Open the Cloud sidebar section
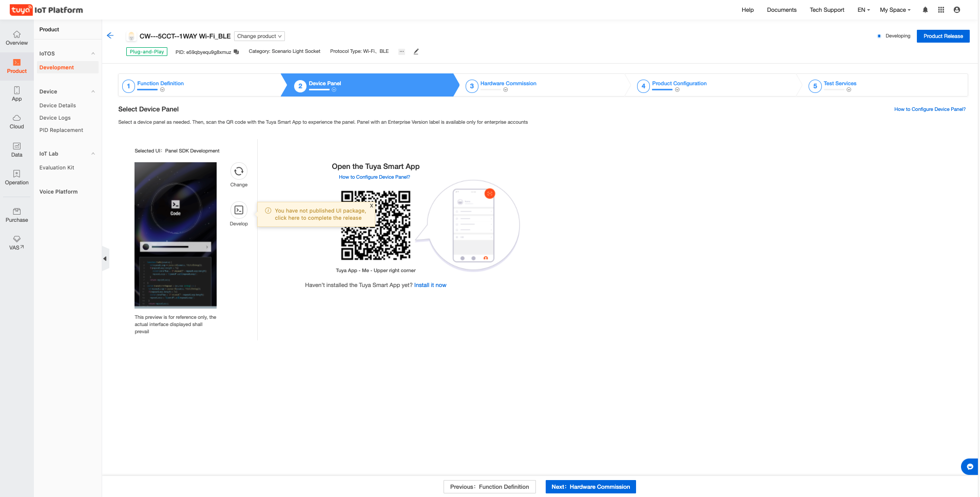This screenshot has height=497, width=980. [17, 122]
